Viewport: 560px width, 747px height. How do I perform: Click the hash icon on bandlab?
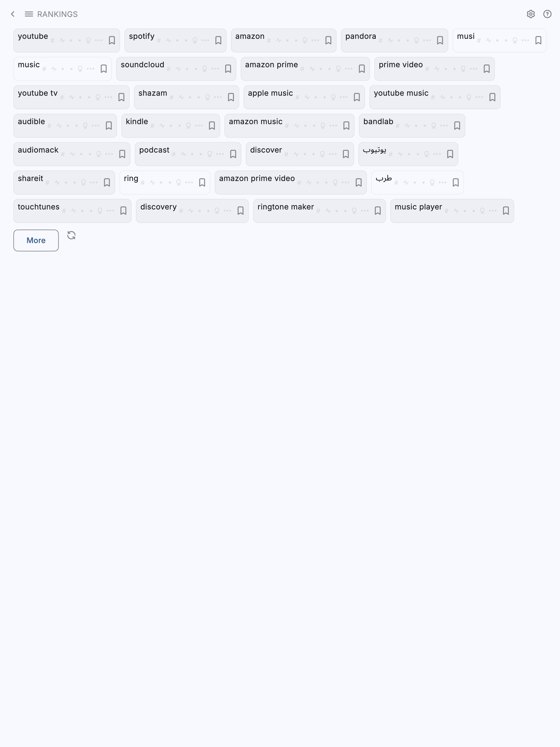[398, 126]
